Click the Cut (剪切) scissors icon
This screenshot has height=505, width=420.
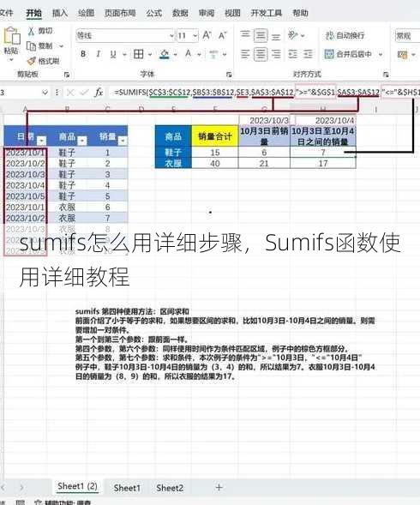[31, 31]
